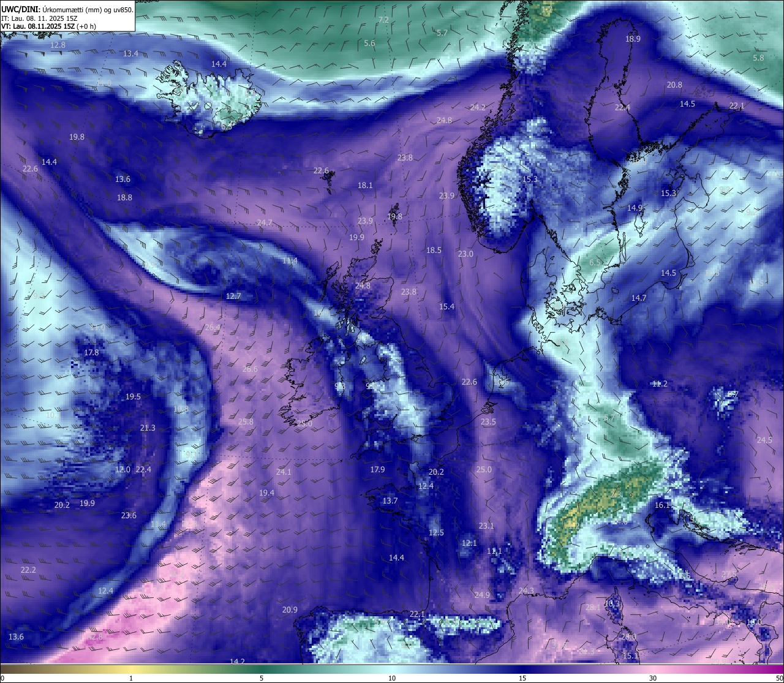Viewport: 784px width, 683px height.
Task: Select the 12.5 value over western France
Action: (x=436, y=533)
